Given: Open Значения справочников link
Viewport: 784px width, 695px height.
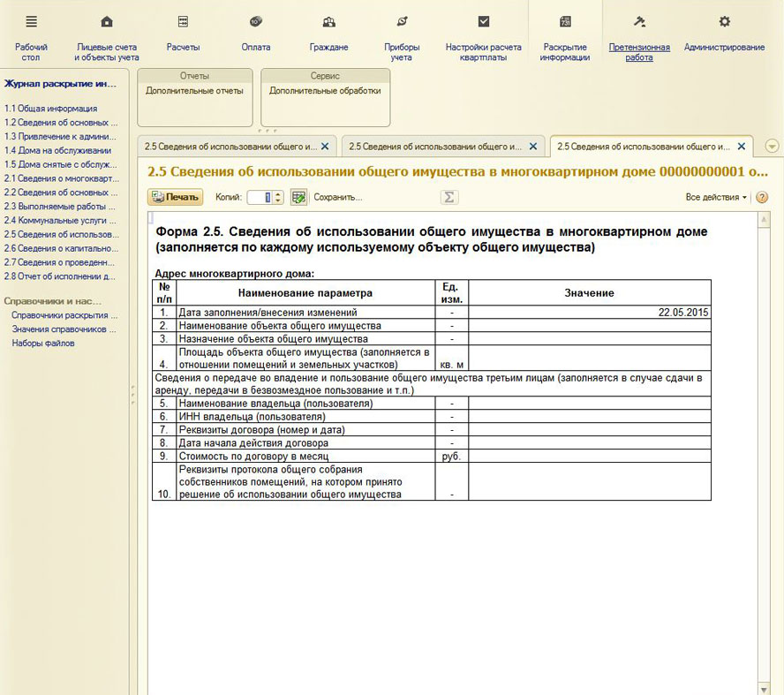Looking at the screenshot, I should click(64, 329).
